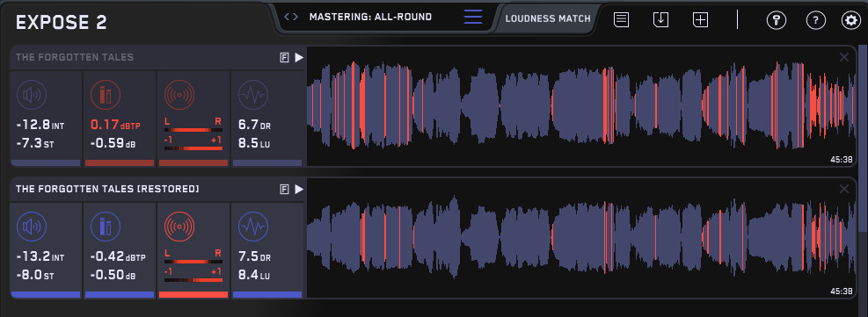The width and height of the screenshot is (868, 317).
Task: Play The Forgotten Tales (Restored) track
Action: point(299,189)
